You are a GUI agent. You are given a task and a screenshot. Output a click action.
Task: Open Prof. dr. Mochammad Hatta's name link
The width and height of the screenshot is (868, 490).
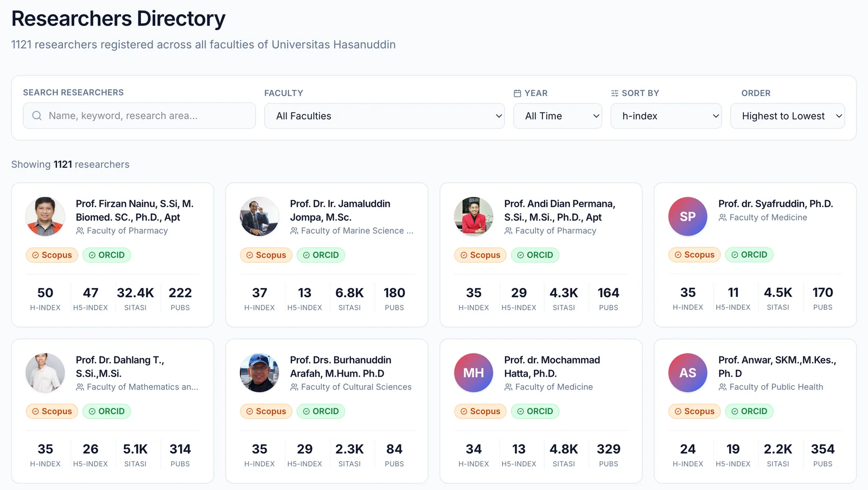[x=552, y=367]
